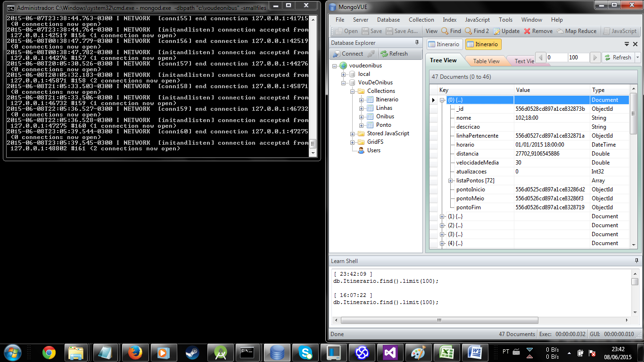Select the horario row in document (0)

[x=529, y=145]
